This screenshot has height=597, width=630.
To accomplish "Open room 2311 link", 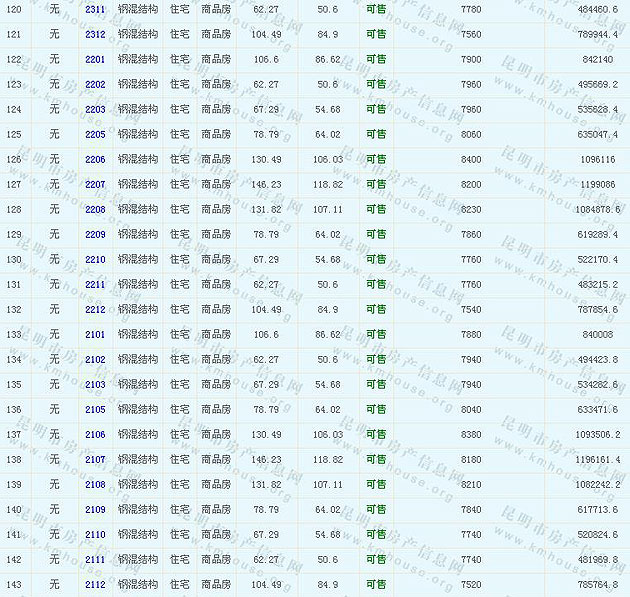I will click(x=95, y=9).
